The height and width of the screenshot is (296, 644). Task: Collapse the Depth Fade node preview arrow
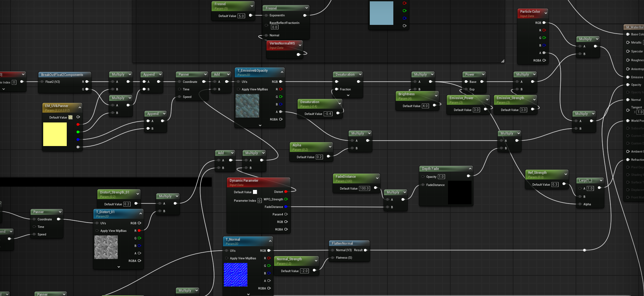tap(470, 169)
